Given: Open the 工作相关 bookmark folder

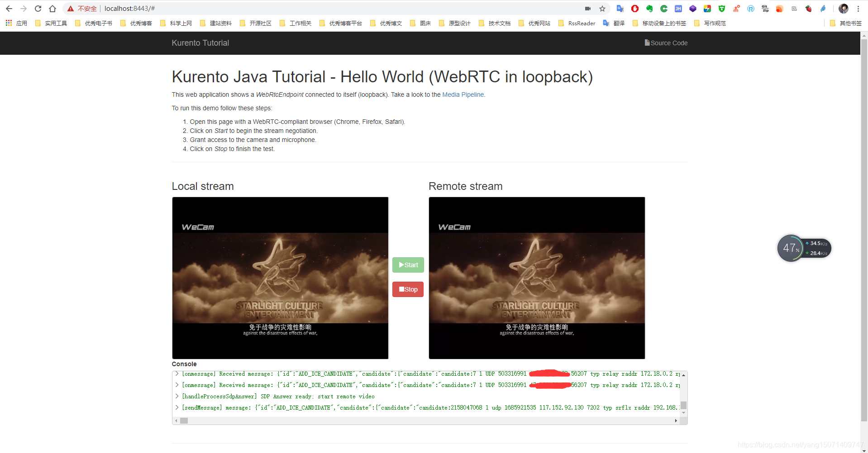Looking at the screenshot, I should click(296, 23).
